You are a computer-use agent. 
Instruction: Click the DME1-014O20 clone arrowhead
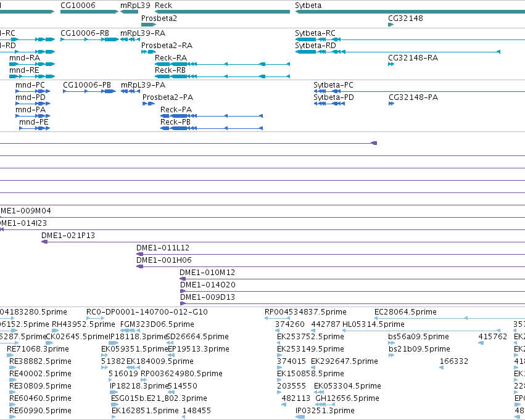tap(183, 291)
